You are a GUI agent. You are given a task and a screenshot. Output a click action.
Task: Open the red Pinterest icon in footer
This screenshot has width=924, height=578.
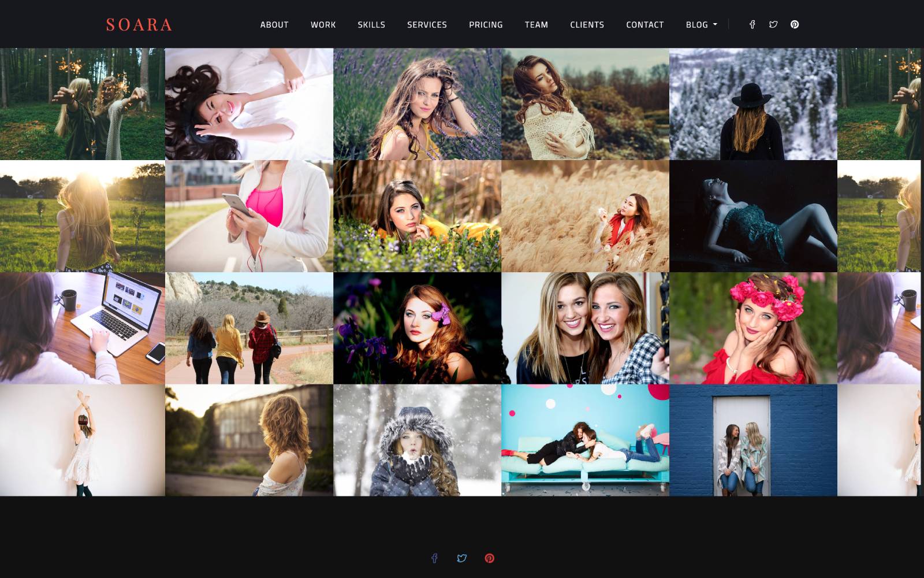point(489,558)
